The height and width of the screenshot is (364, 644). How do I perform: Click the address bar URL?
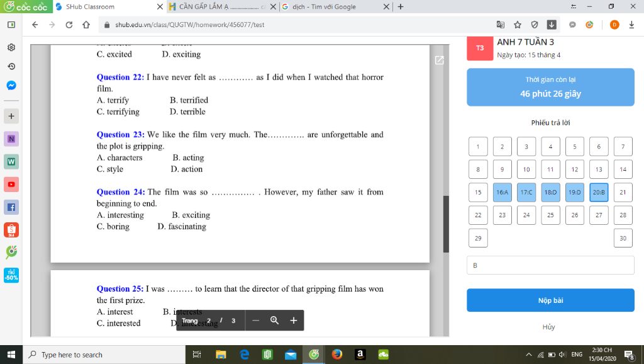tap(189, 25)
